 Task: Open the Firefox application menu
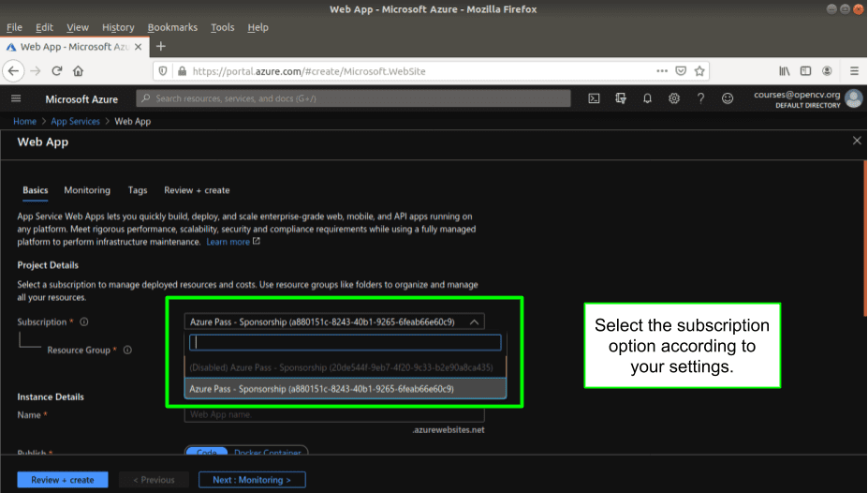(854, 71)
